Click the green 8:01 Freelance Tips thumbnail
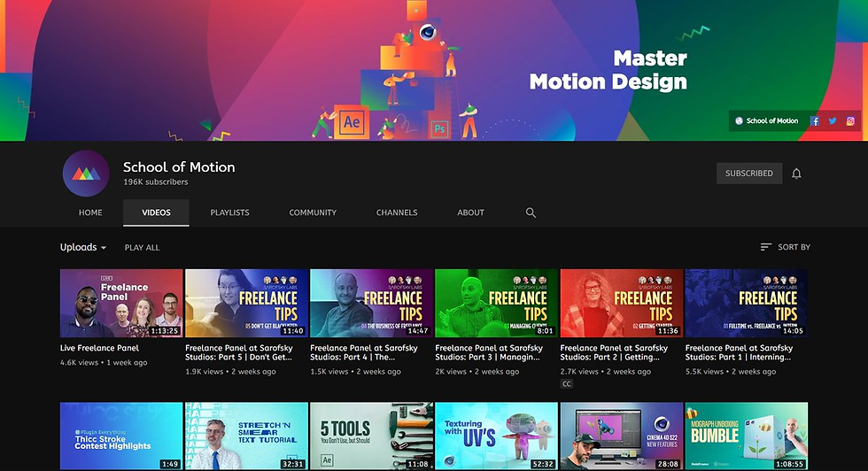The image size is (868, 471). point(497,304)
